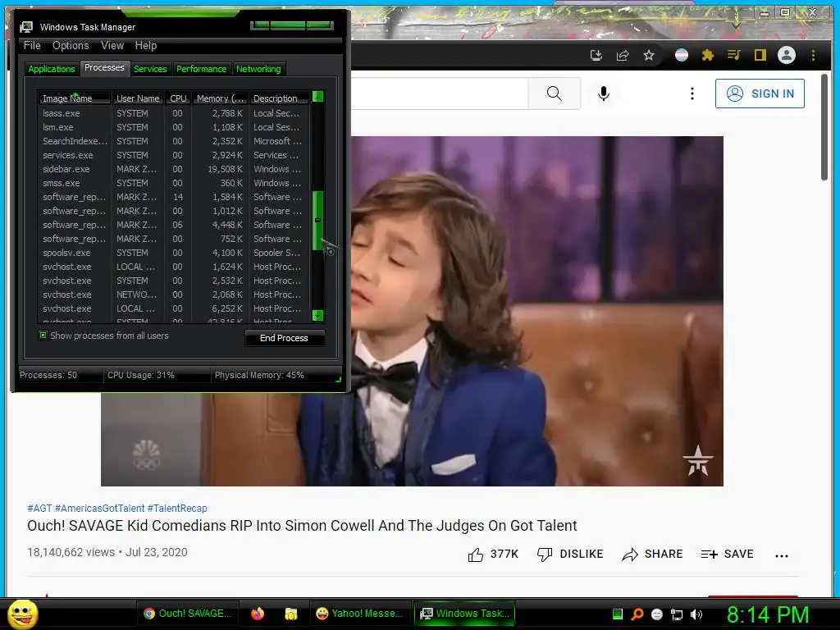
Task: Click the 8:14 PM taskbar clock
Action: coord(768,614)
